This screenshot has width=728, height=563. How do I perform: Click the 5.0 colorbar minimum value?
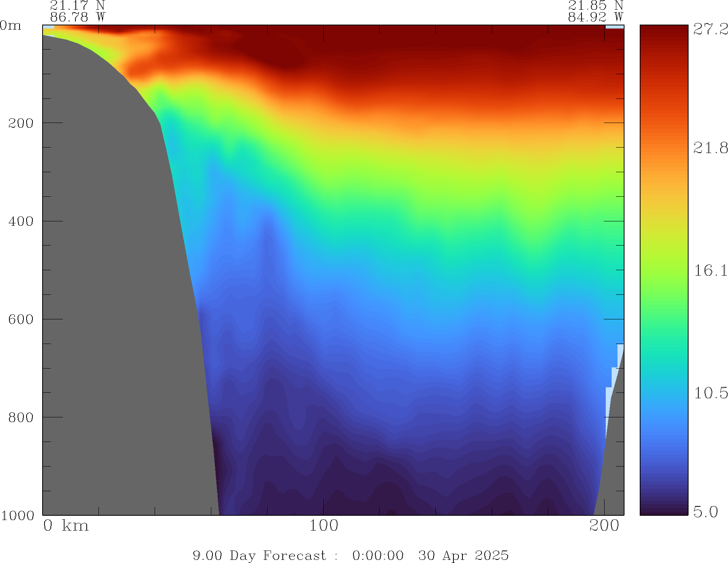point(705,511)
